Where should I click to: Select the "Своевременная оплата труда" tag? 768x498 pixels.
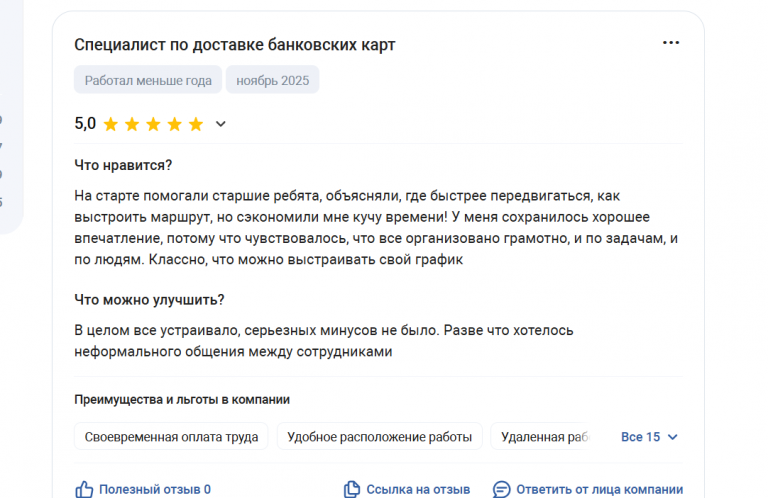(x=171, y=436)
